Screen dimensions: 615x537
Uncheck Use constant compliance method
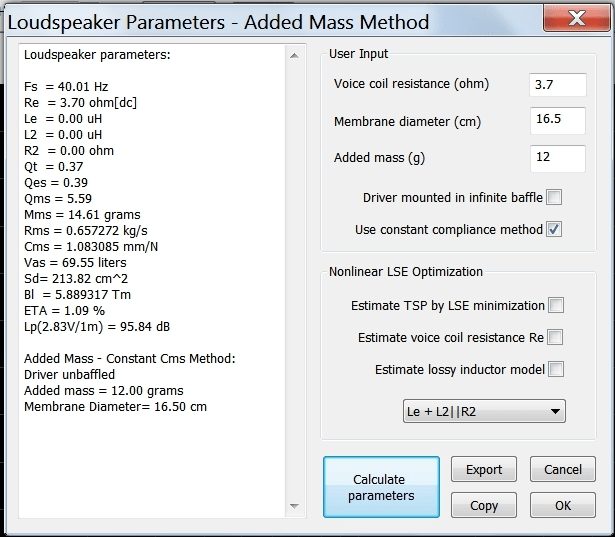(x=554, y=229)
